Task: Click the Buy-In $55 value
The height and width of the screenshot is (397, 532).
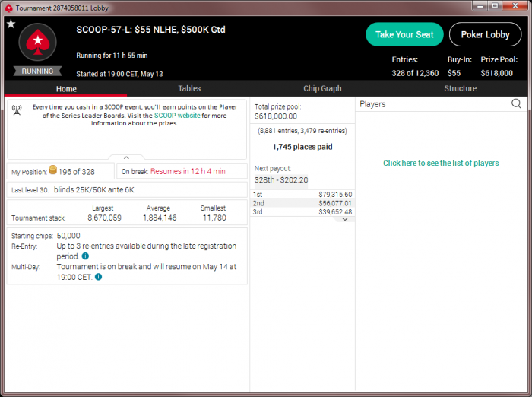Action: (454, 73)
